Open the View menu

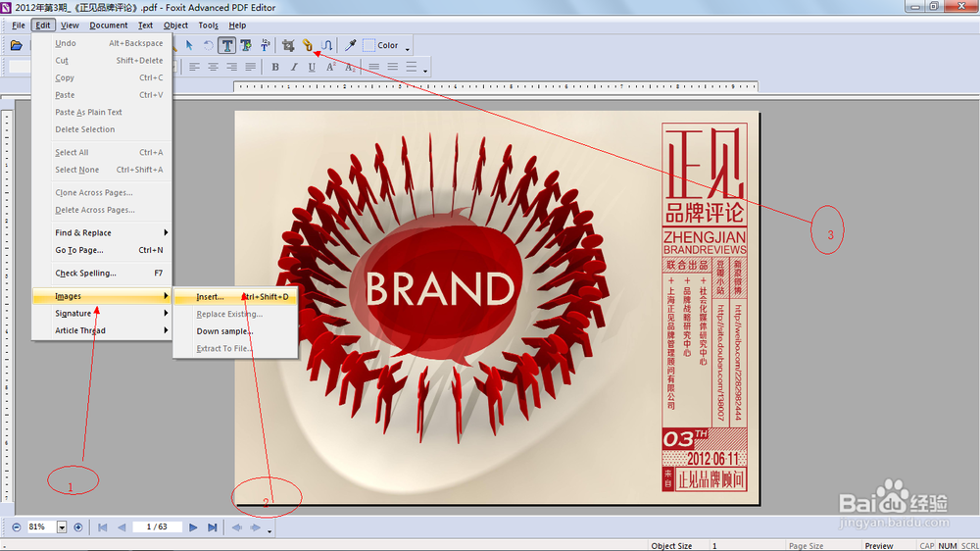[x=70, y=25]
